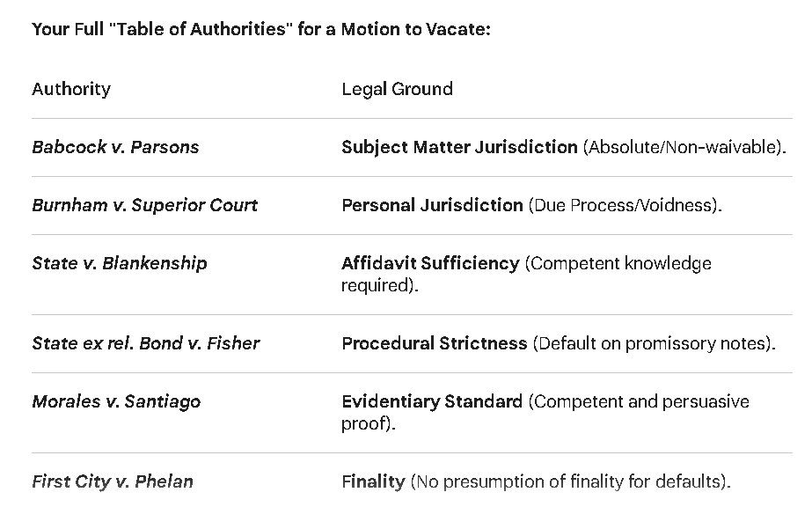Click the "Competent knowledge" parenthetical text
Viewport: 812px width, 507px height.
click(618, 263)
